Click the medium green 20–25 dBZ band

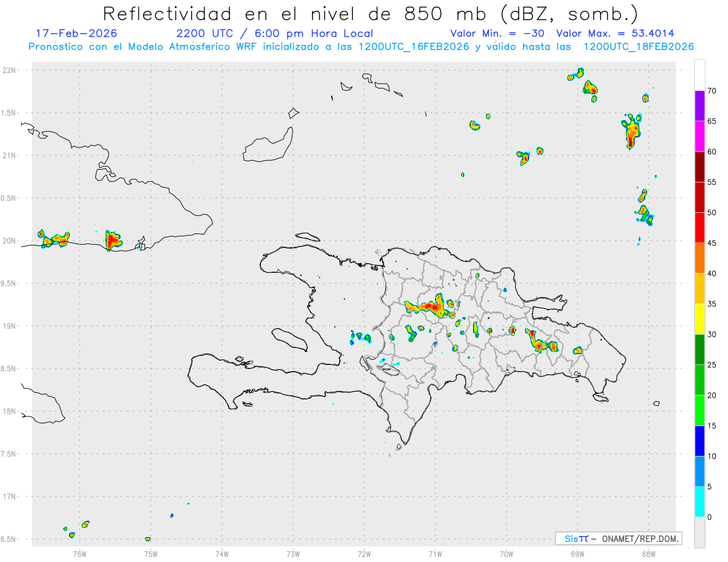click(x=699, y=380)
